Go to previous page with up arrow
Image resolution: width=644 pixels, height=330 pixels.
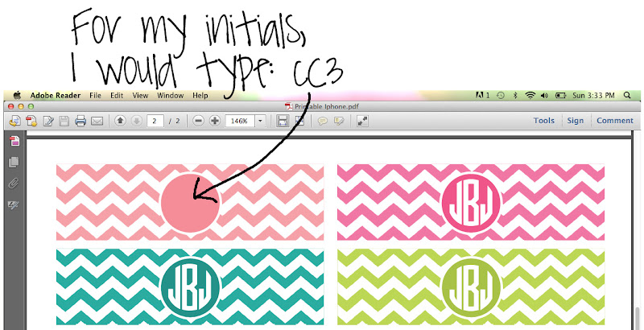120,121
